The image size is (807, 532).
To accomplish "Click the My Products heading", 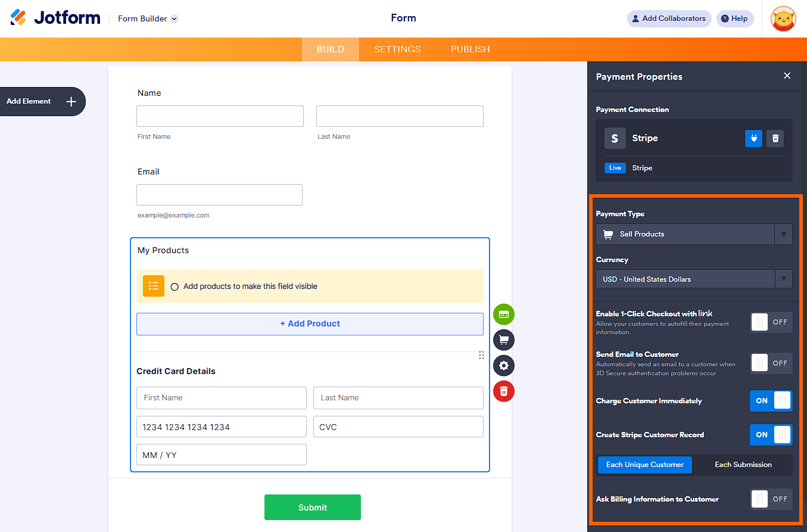I will click(163, 250).
